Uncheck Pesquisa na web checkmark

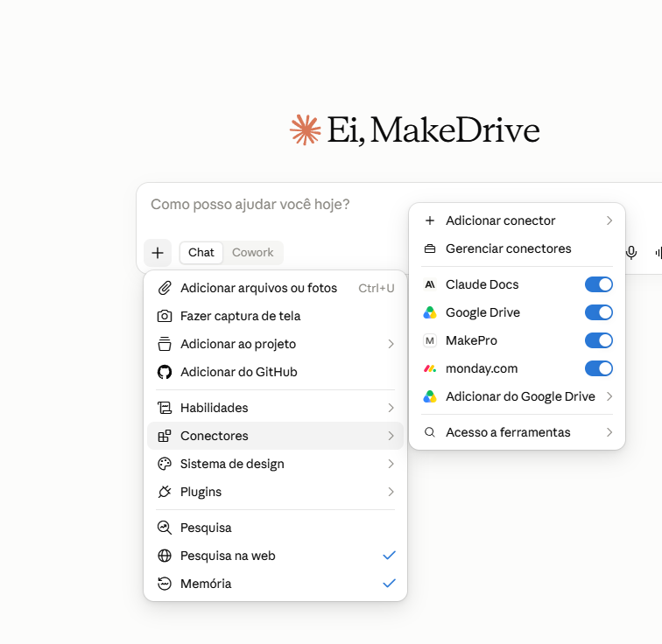390,556
